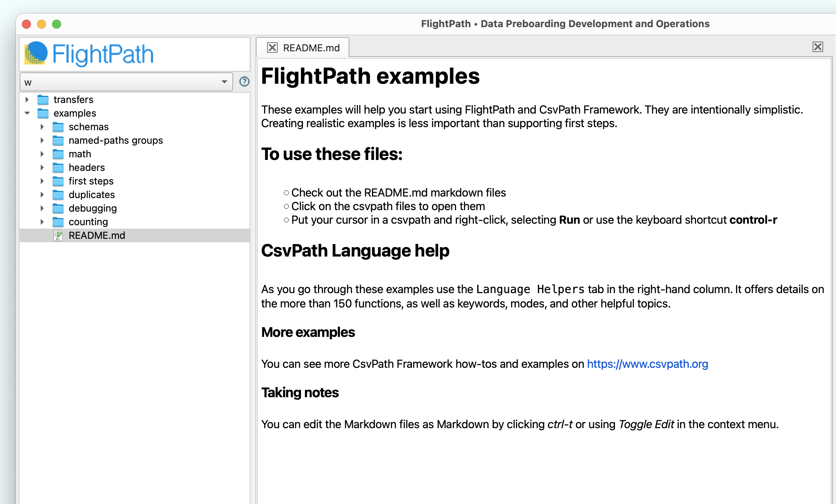Viewport: 836px width, 504px height.
Task: Select the 'schemas' tree row label
Action: (x=89, y=127)
